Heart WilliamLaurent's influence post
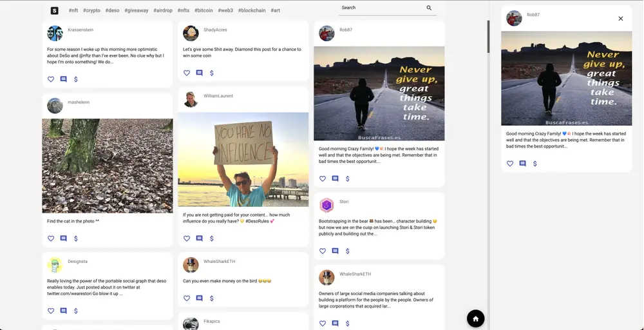 tap(187, 238)
